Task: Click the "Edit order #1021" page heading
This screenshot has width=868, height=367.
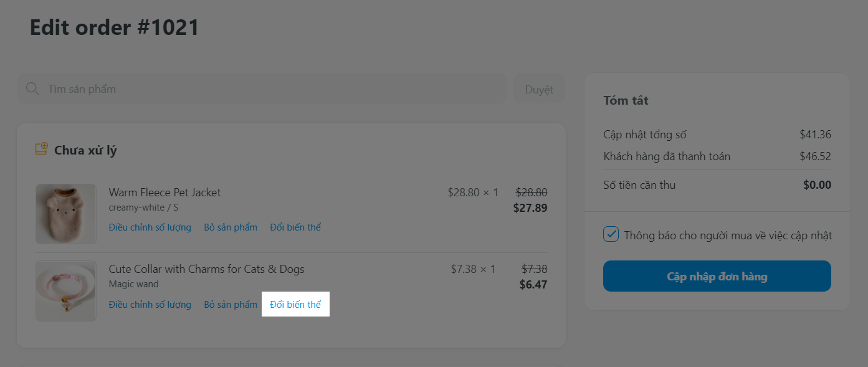Action: 115,27
